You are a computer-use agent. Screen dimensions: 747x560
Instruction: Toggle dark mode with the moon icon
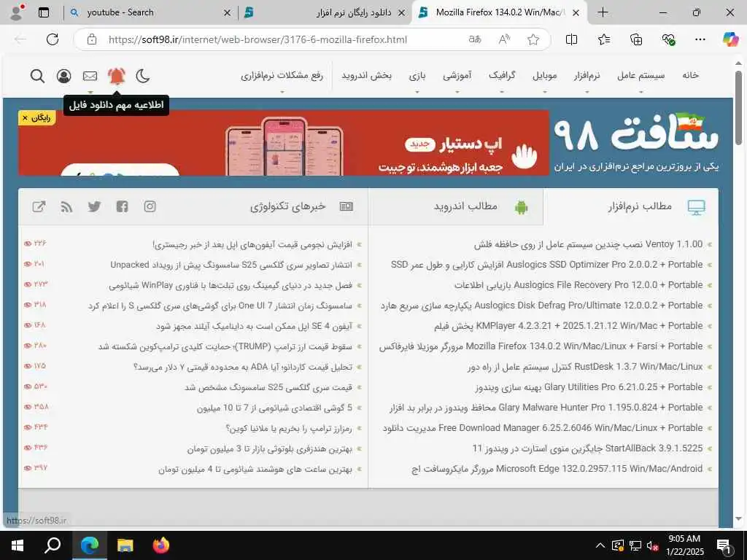pos(143,76)
